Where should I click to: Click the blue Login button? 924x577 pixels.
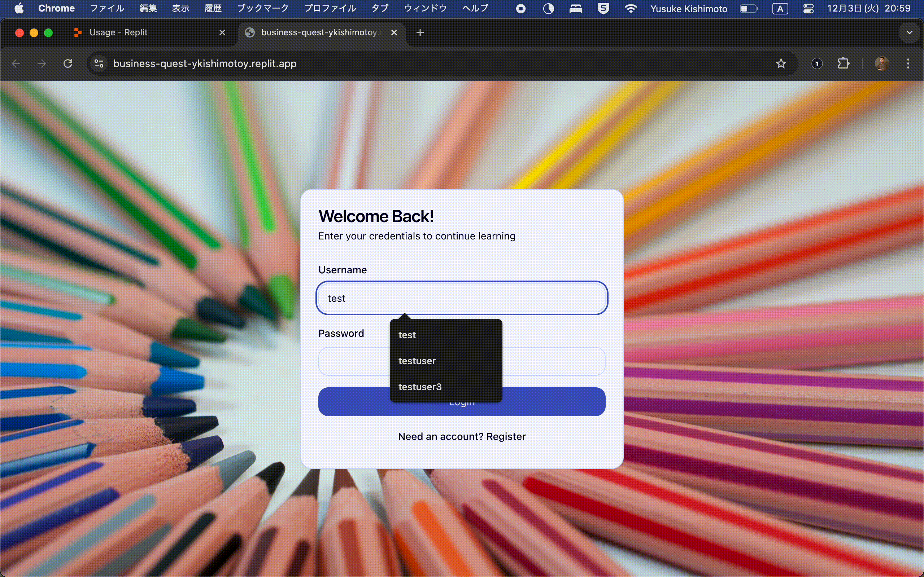(x=554, y=402)
